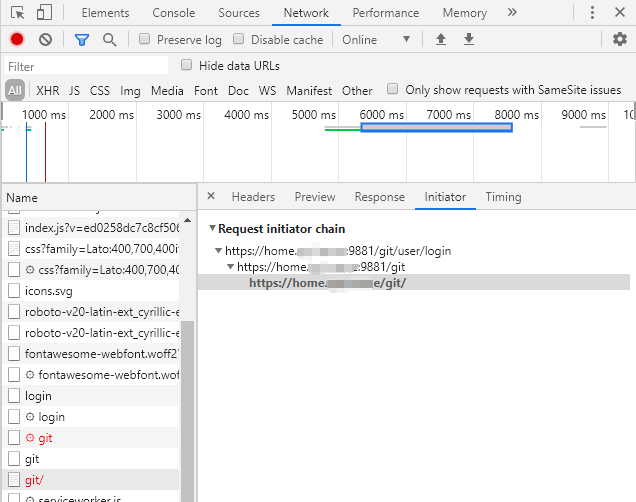Switch to the Console tab
The width and height of the screenshot is (636, 502).
pyautogui.click(x=174, y=13)
